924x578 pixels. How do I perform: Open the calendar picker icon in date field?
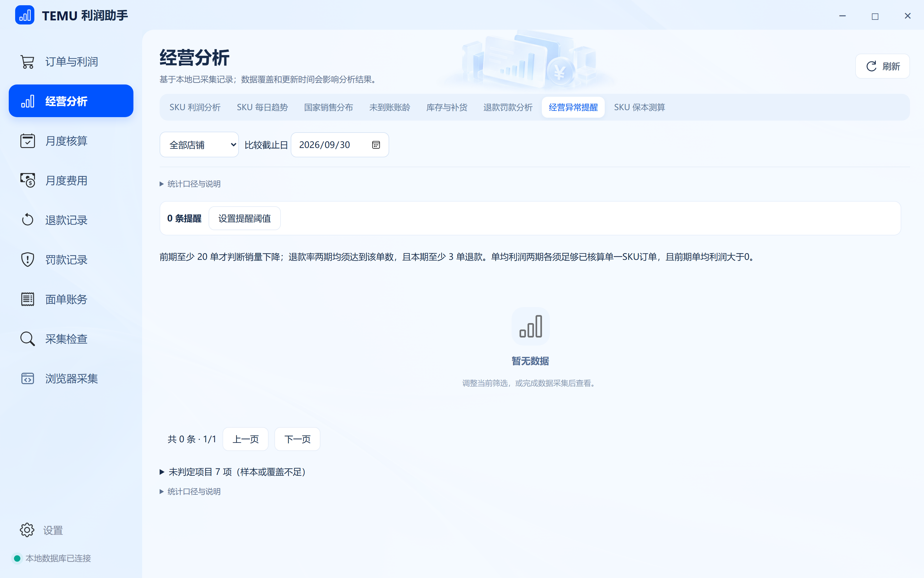pyautogui.click(x=376, y=145)
